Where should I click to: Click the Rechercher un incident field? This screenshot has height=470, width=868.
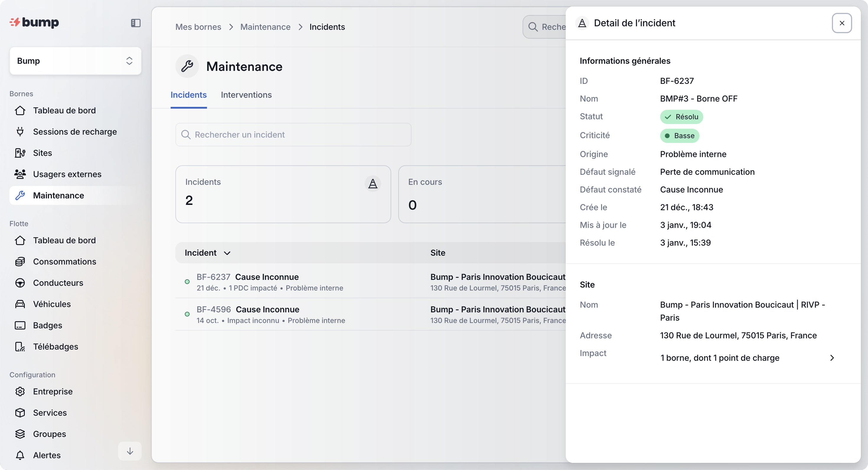pos(293,135)
